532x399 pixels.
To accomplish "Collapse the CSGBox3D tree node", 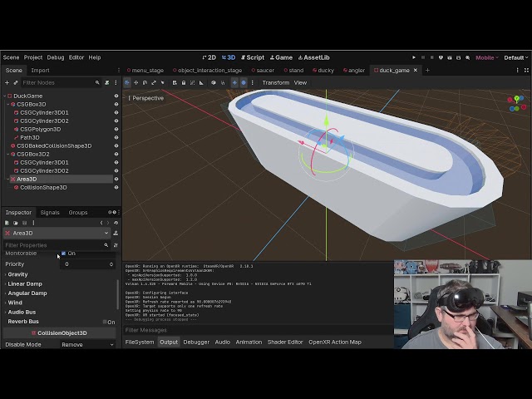I will tap(8, 105).
